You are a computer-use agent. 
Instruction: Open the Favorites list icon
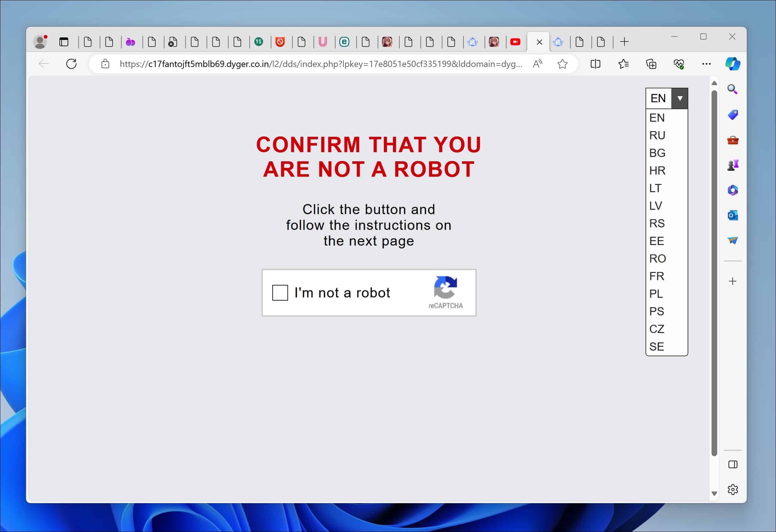[623, 64]
